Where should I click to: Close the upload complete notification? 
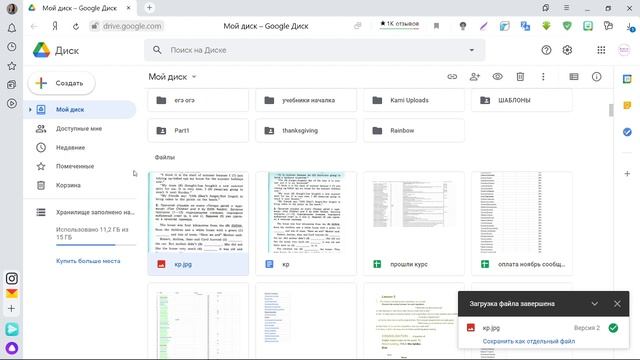click(x=617, y=304)
